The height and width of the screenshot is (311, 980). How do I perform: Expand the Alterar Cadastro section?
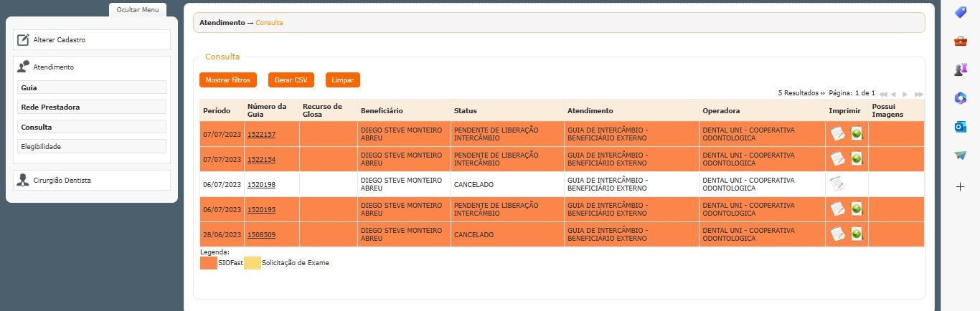click(x=92, y=40)
